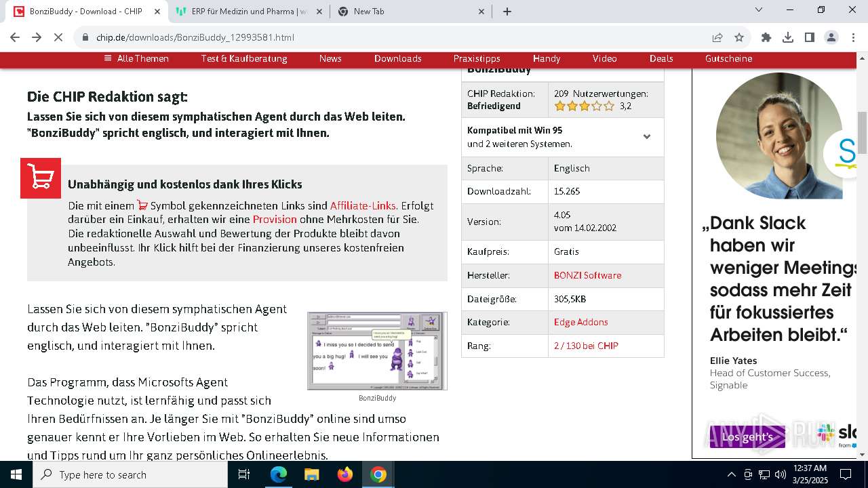Close the New Tab tab
The width and height of the screenshot is (868, 488).
[x=482, y=11]
